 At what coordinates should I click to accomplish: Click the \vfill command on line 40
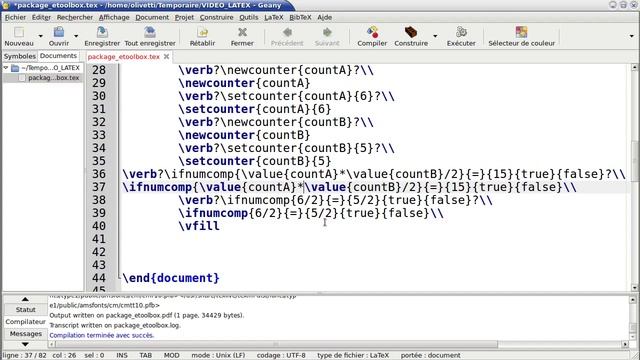[199, 226]
